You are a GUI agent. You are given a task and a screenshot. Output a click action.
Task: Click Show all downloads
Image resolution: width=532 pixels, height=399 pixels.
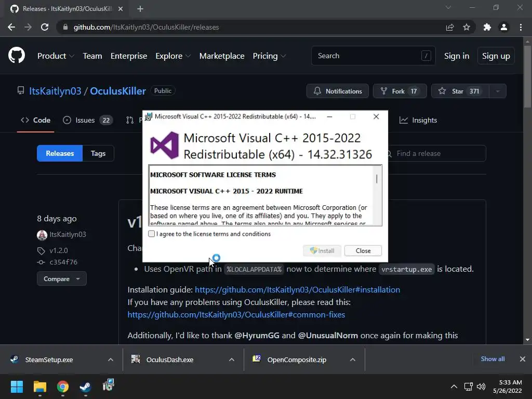(493, 359)
